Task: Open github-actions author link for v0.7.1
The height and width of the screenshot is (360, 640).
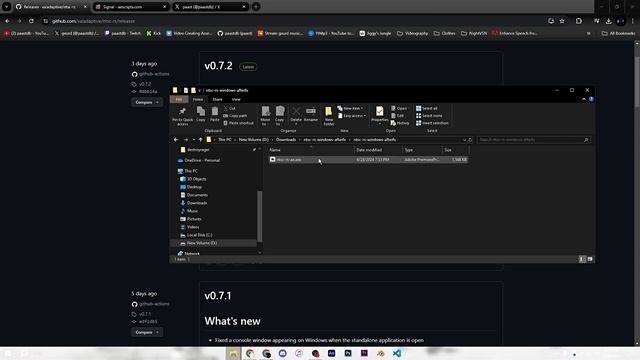Action: [x=154, y=304]
